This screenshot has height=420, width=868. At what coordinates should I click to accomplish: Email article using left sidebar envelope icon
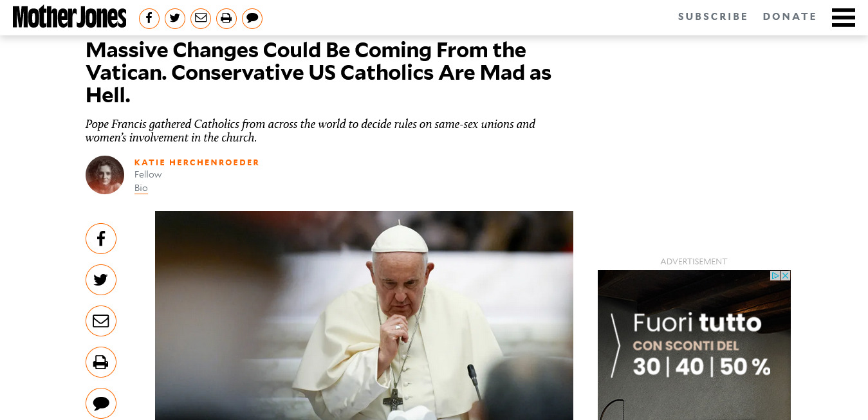(101, 321)
